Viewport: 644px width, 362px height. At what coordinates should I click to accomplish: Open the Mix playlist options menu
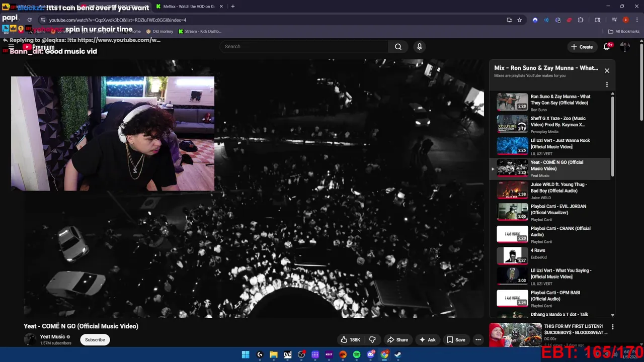[x=607, y=84]
